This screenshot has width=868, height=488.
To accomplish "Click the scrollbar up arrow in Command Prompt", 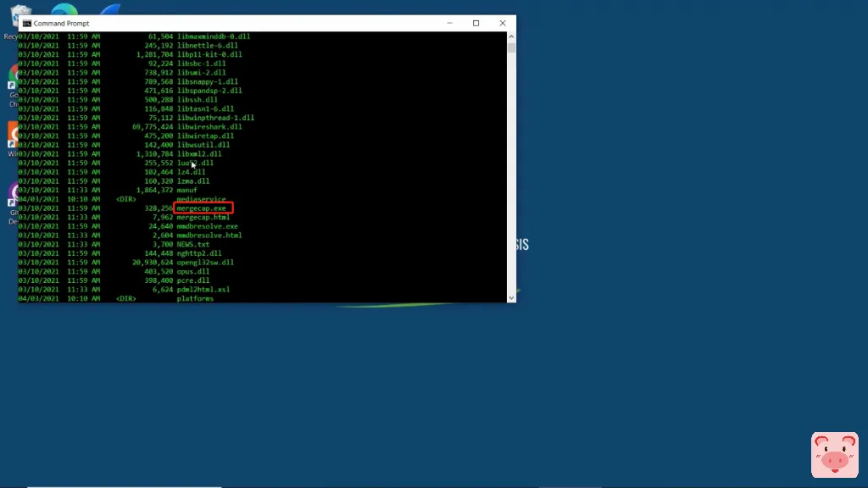I will (511, 36).
